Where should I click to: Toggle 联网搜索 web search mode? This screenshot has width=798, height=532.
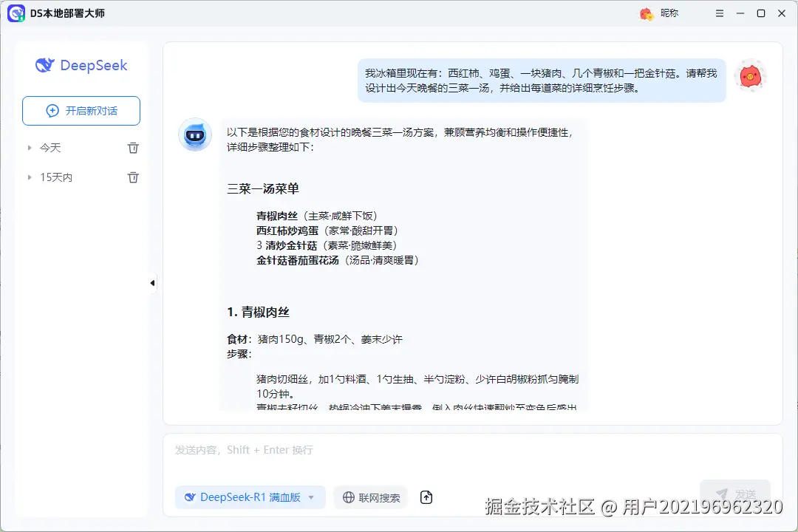click(370, 497)
